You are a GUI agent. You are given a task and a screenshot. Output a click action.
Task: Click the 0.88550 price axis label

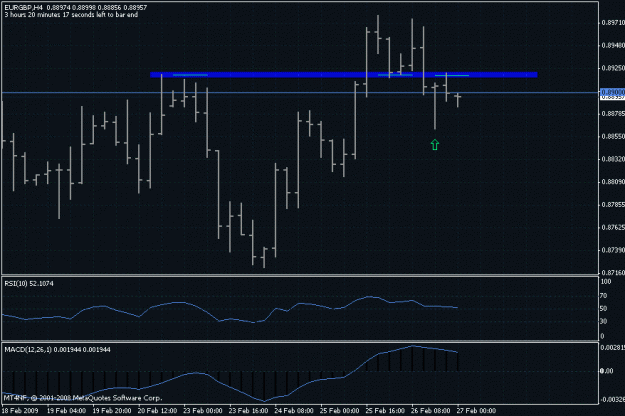point(613,136)
